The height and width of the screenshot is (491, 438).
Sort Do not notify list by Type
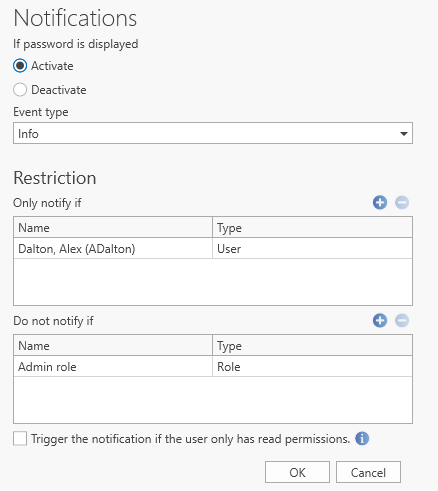312,346
